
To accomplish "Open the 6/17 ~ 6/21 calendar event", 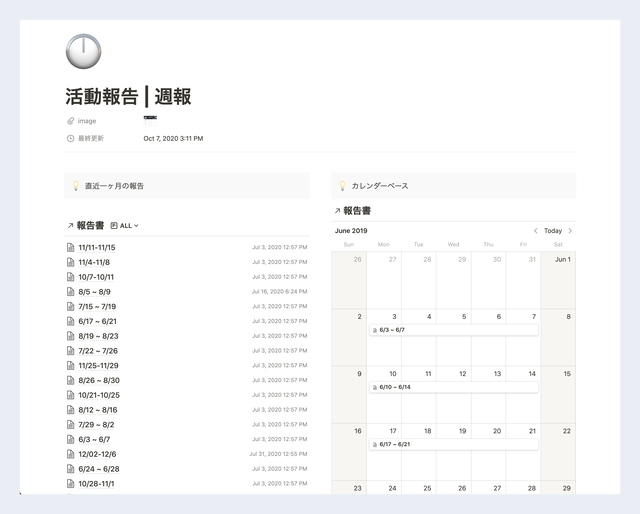I will tap(453, 444).
